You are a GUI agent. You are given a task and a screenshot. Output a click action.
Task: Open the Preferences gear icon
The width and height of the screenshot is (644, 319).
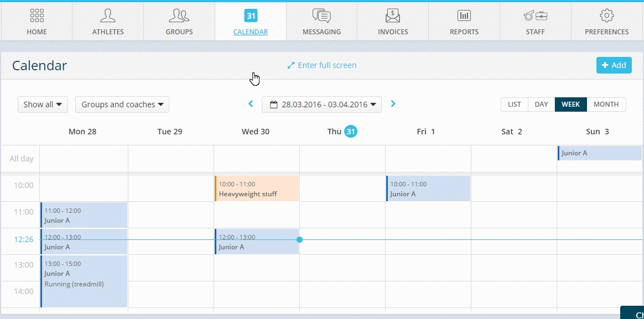[x=606, y=16]
